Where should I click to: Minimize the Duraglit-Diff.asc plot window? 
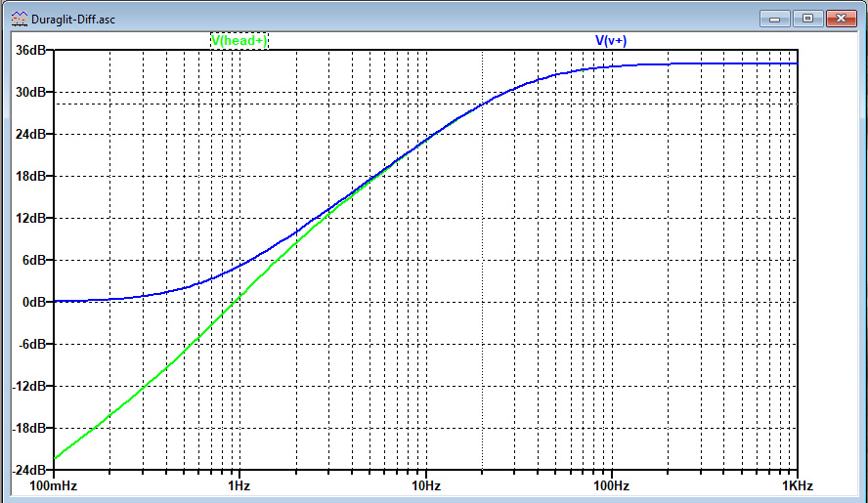775,19
